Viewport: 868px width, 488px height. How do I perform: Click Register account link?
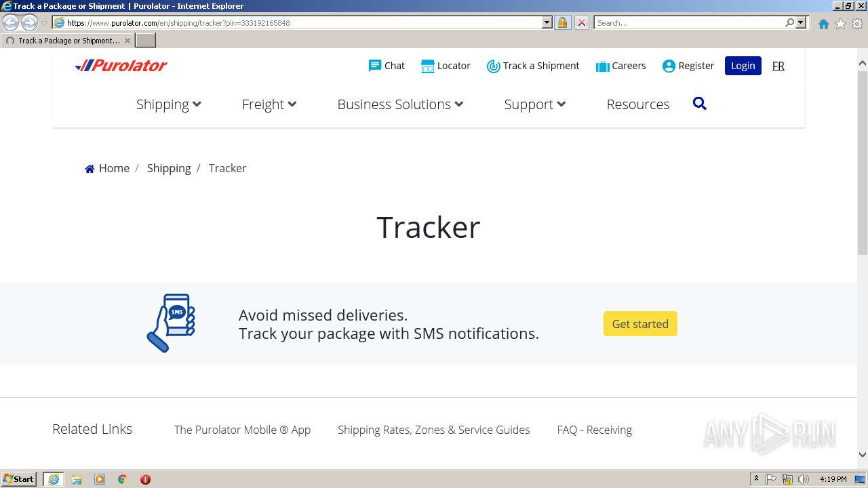click(x=688, y=66)
